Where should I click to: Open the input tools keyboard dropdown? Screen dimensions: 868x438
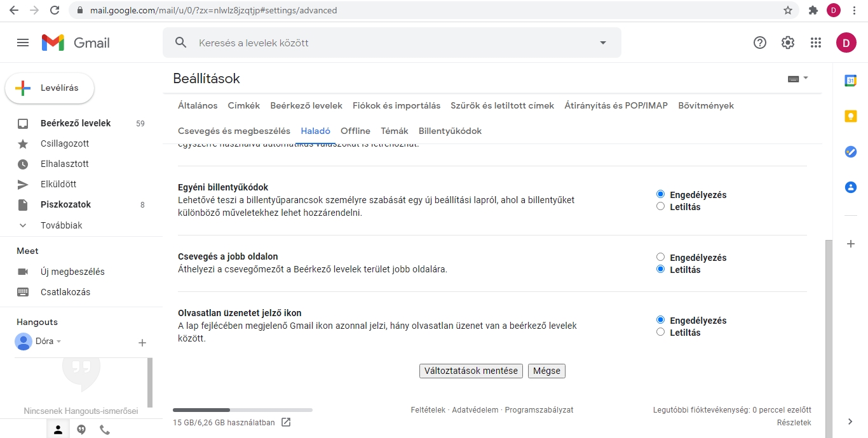click(797, 79)
